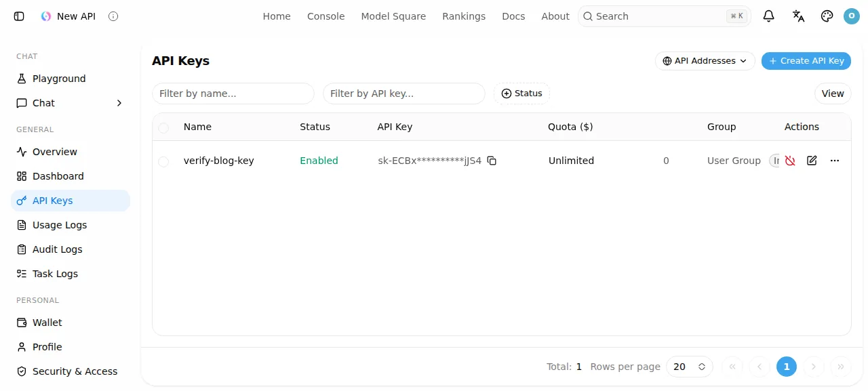Viewport: 868px width, 391px height.
Task: Go to last page button
Action: (x=841, y=367)
